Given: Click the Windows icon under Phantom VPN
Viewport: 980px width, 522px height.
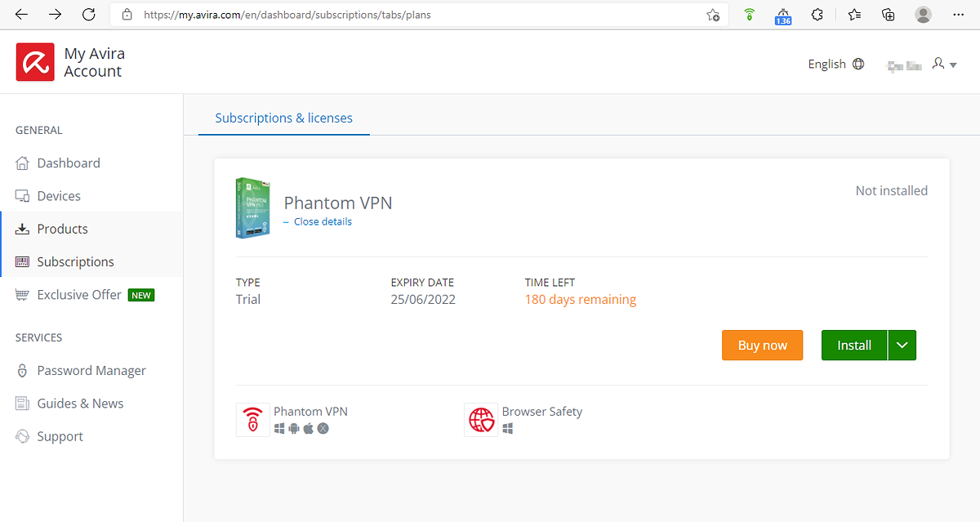Looking at the screenshot, I should [x=279, y=428].
